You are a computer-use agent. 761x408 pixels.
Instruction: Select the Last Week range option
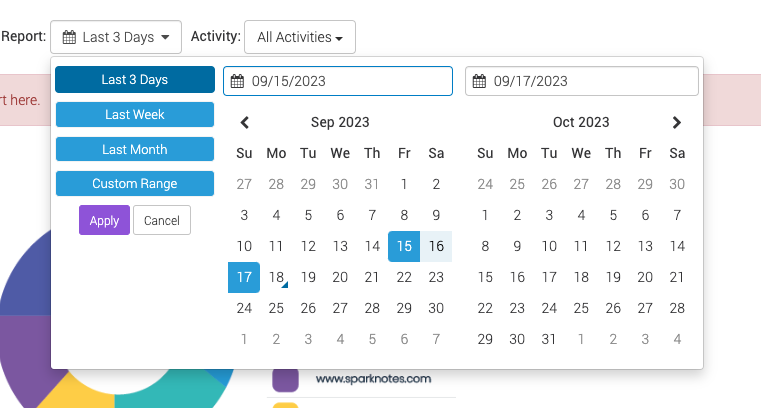pos(135,114)
